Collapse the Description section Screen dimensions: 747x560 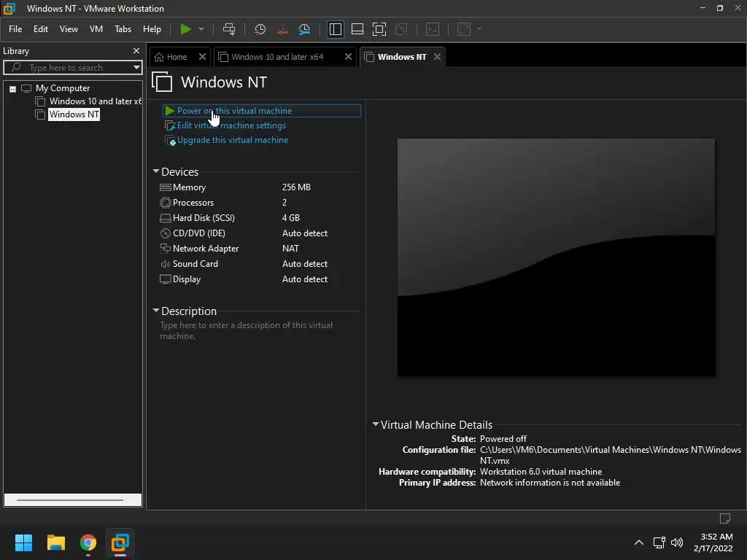[156, 311]
